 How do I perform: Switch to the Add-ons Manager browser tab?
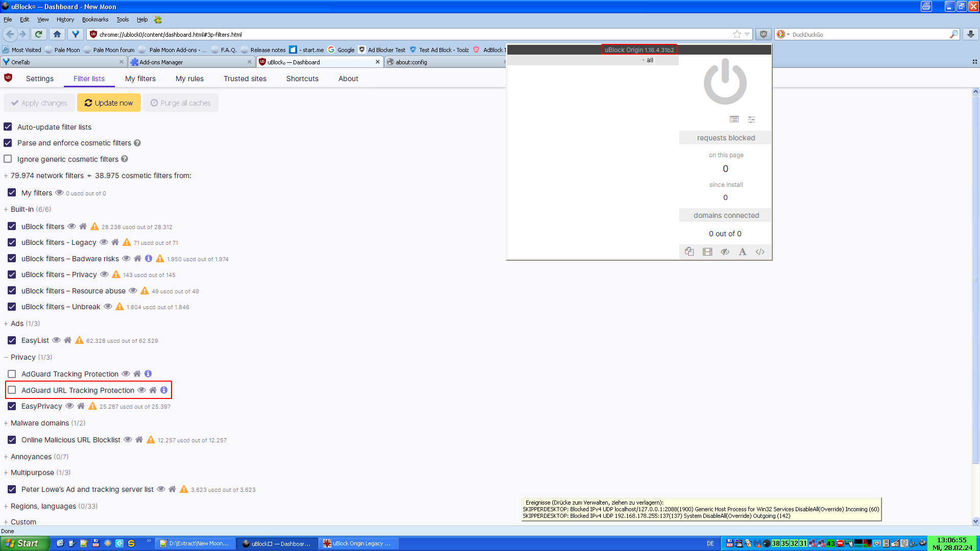(x=191, y=62)
